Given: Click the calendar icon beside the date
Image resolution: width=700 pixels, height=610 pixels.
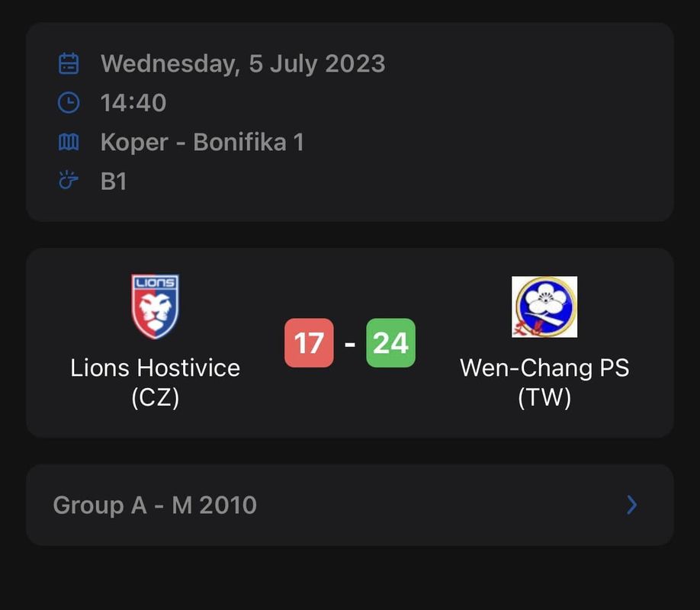Looking at the screenshot, I should tap(69, 63).
